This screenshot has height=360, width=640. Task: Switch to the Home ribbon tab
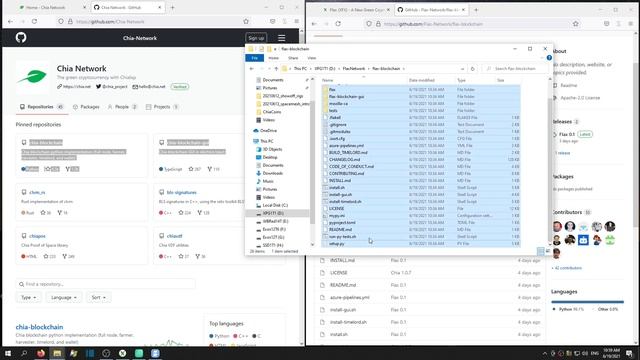click(x=273, y=58)
